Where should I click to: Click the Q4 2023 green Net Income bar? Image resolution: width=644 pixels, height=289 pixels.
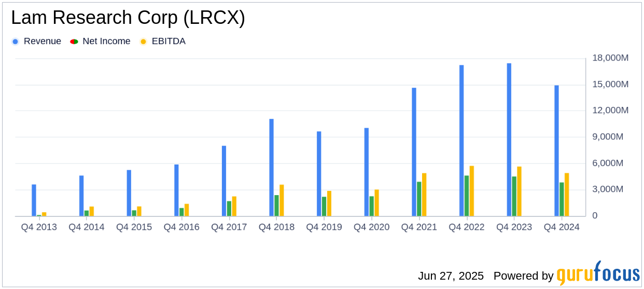(x=514, y=196)
